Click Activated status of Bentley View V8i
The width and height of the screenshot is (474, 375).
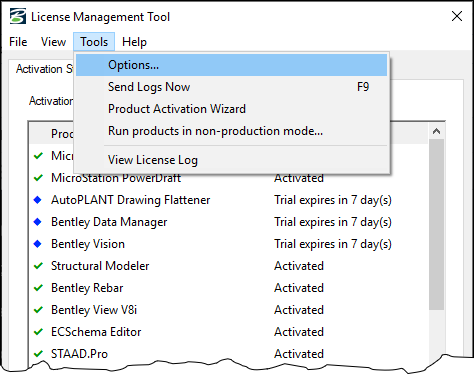pos(299,310)
